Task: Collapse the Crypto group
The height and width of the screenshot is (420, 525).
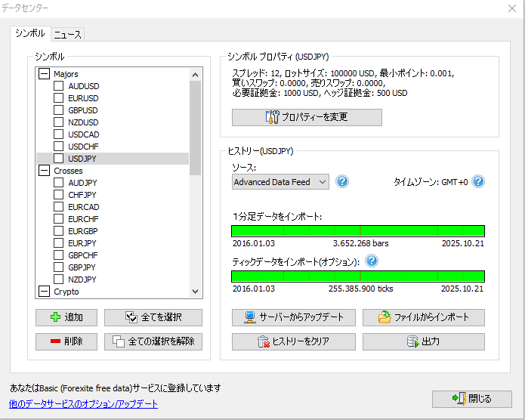Action: (44, 292)
